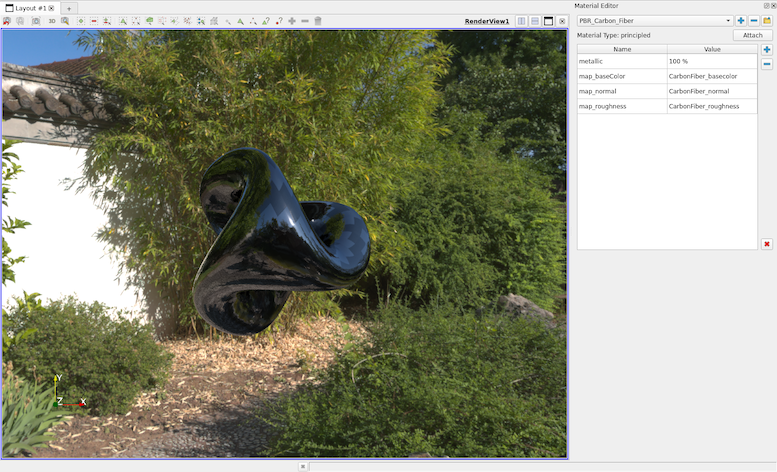The width and height of the screenshot is (777, 472).
Task: Click the Name column header
Action: coord(621,49)
